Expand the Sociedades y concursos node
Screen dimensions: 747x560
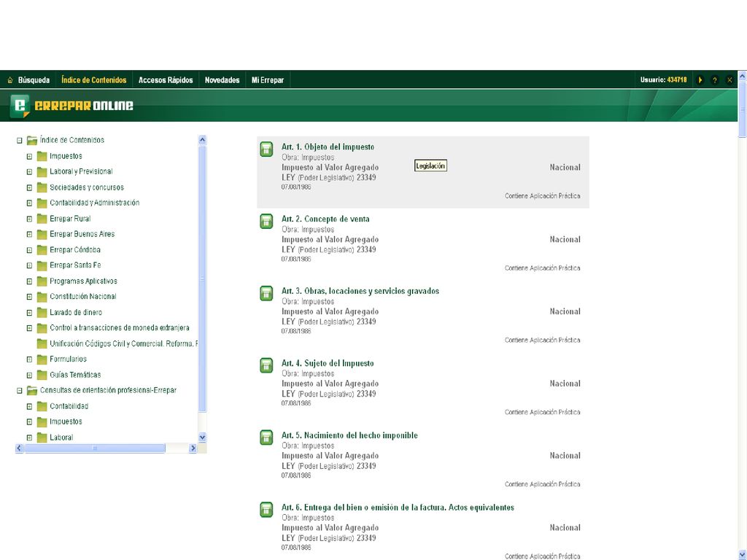coord(29,187)
